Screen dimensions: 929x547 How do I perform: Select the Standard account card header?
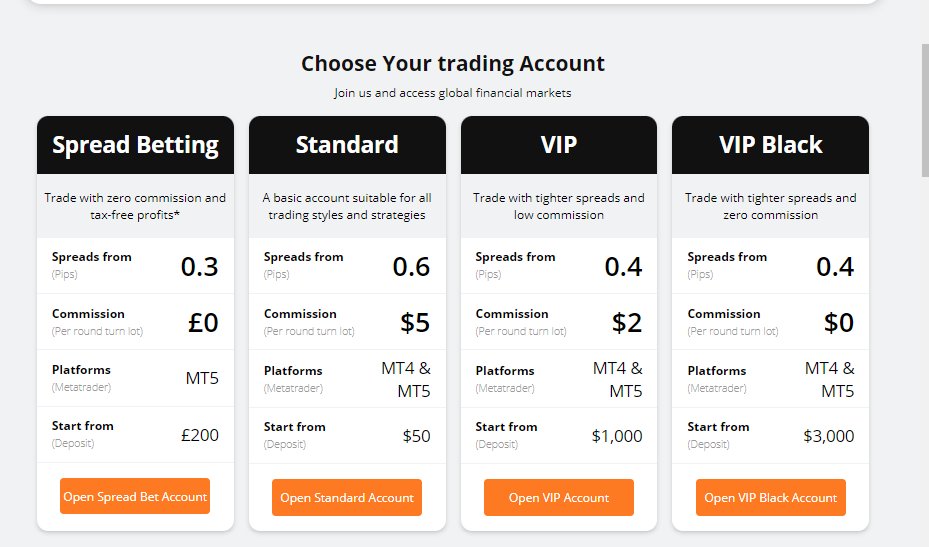(x=347, y=145)
